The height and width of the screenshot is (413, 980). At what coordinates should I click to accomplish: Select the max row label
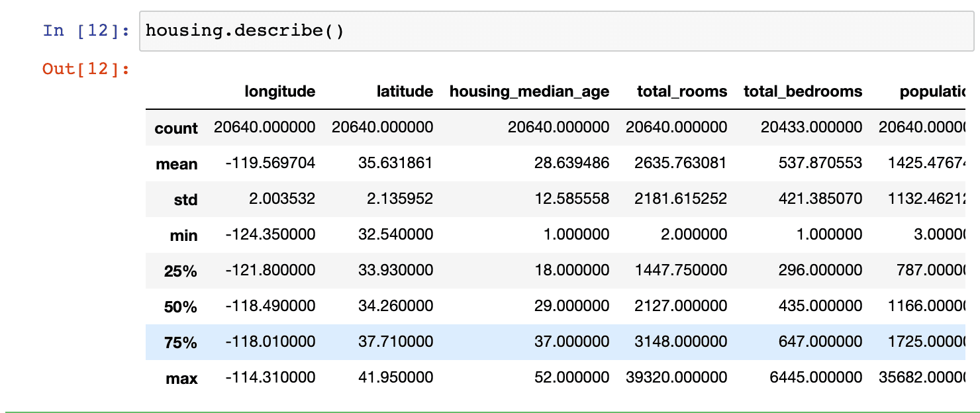[x=182, y=379]
